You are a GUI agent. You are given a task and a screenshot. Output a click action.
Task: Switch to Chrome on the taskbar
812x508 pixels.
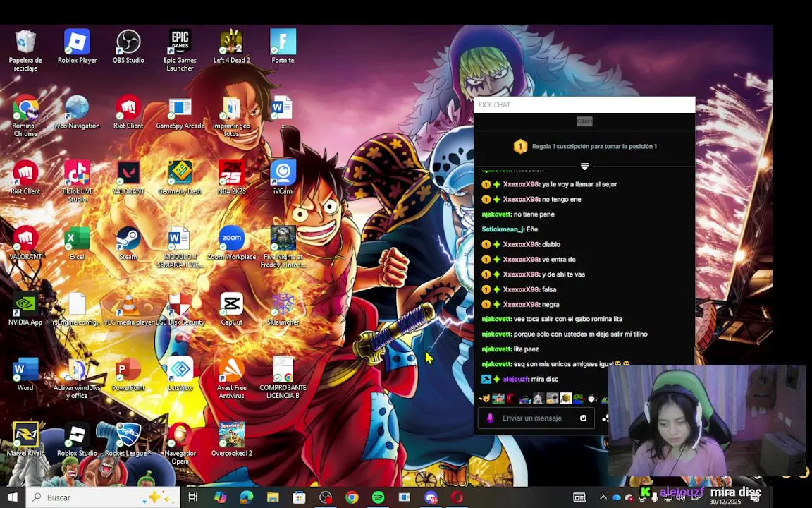[x=352, y=497]
